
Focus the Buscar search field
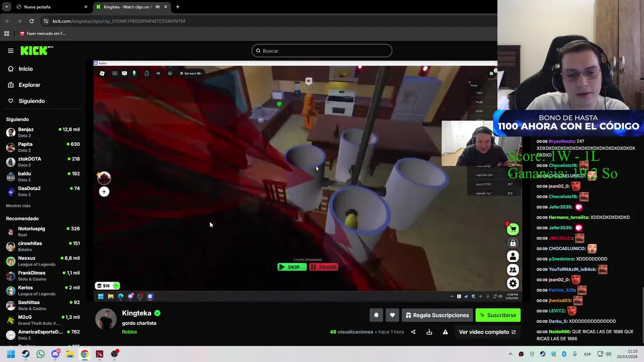[x=322, y=51]
